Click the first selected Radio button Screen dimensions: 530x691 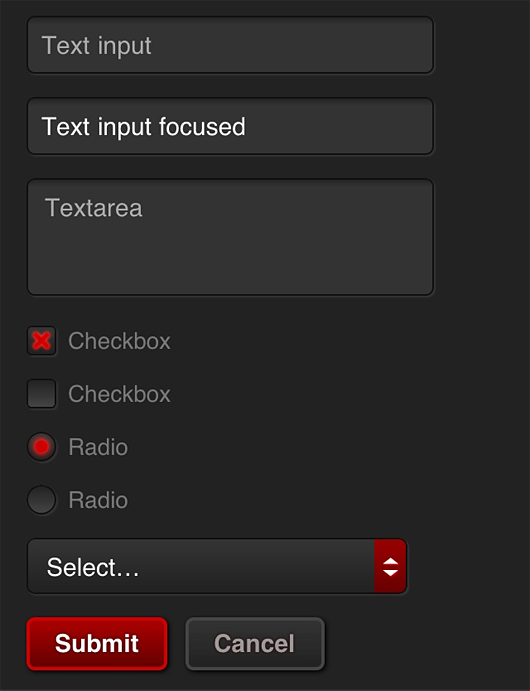pos(41,447)
